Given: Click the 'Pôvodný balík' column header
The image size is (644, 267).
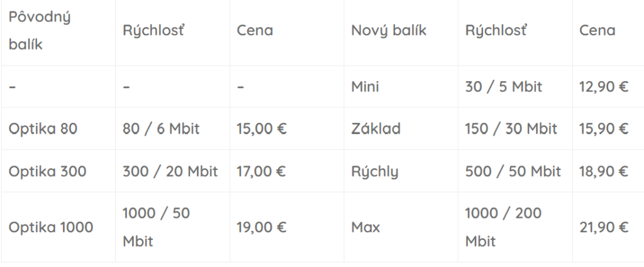Looking at the screenshot, I should tap(39, 31).
